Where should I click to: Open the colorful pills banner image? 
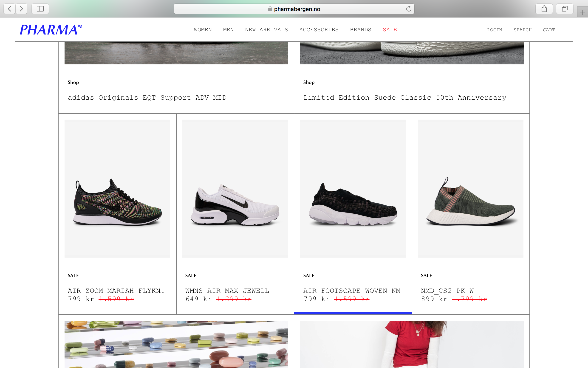176,344
